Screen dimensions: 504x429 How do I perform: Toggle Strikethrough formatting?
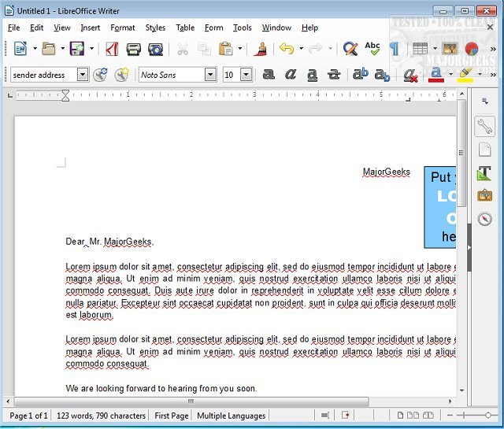[334, 75]
